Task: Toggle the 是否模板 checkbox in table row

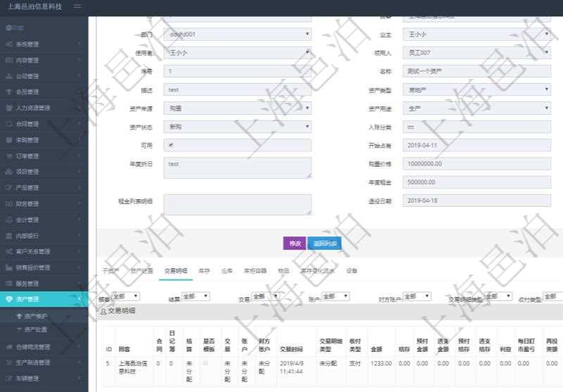Action: pos(205,363)
